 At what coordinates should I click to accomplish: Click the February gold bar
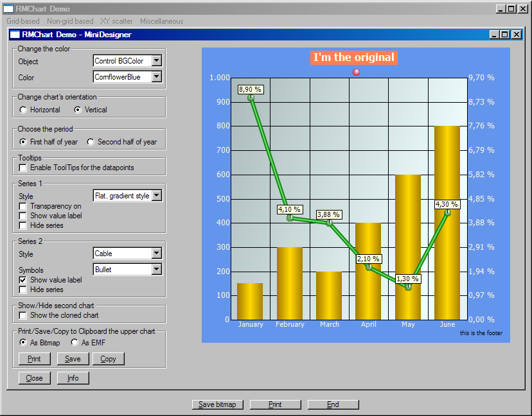coord(290,284)
